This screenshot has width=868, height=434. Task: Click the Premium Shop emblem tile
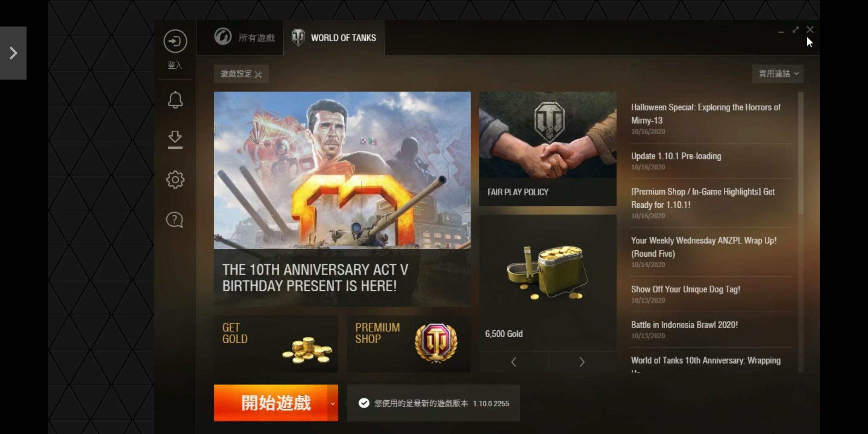coord(409,344)
